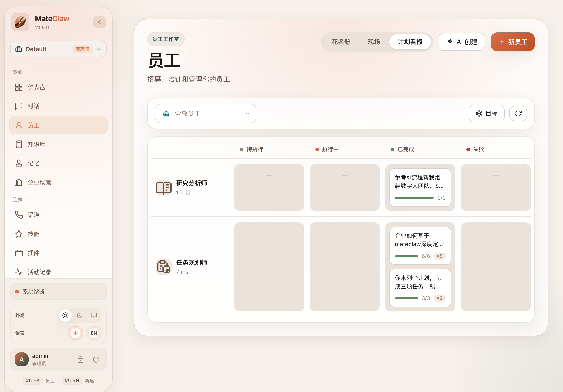Open 系统诊断 system diagnostics
The height and width of the screenshot is (392, 563).
tap(58, 292)
